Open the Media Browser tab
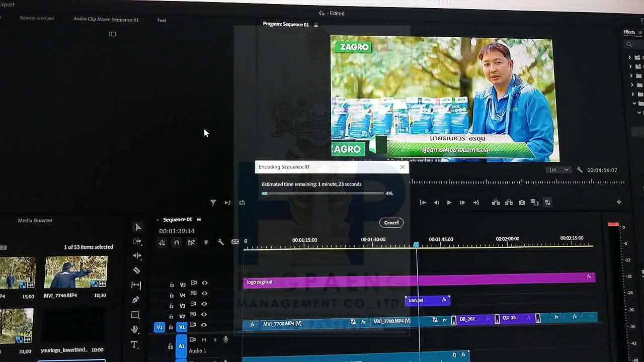This screenshot has width=644, height=362. 35,220
